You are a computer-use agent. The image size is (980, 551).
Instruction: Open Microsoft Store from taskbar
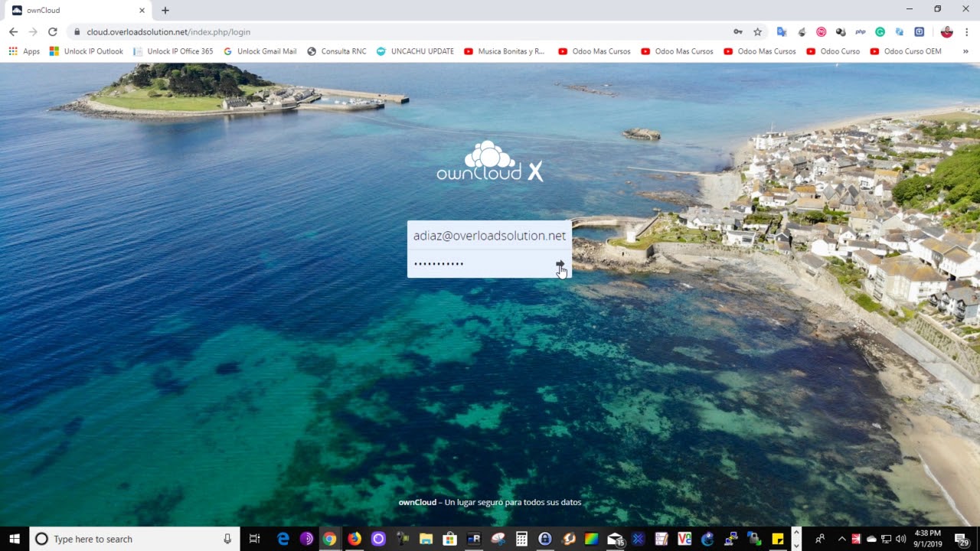coord(450,539)
